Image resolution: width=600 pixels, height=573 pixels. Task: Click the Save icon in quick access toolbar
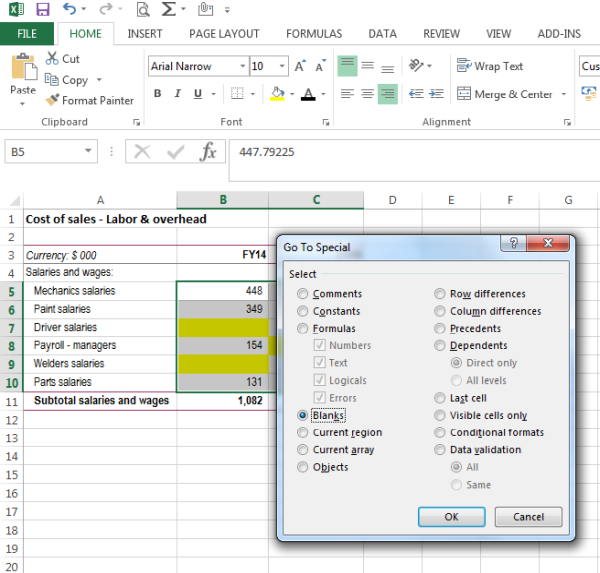(42, 10)
